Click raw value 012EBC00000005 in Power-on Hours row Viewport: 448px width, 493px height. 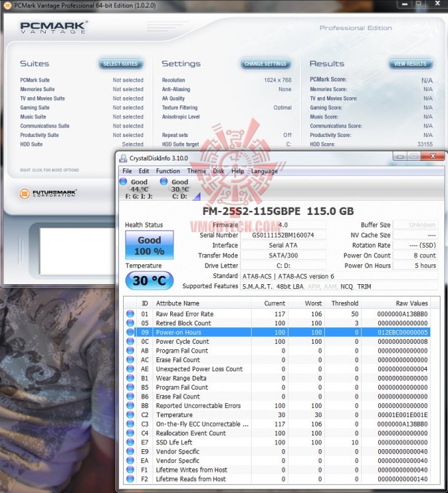click(402, 332)
